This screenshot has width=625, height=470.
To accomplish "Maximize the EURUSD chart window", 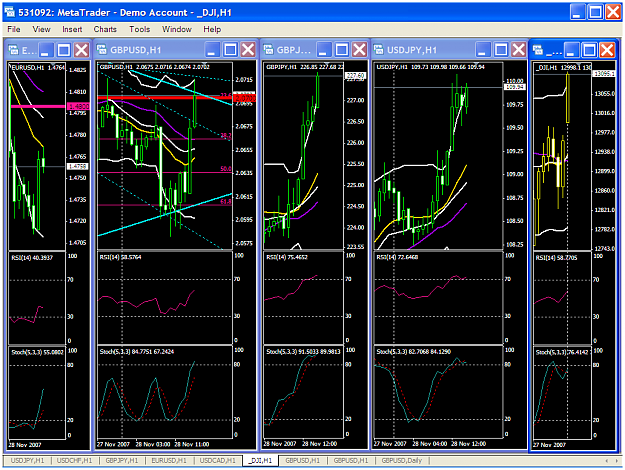I will pyautogui.click(x=64, y=50).
